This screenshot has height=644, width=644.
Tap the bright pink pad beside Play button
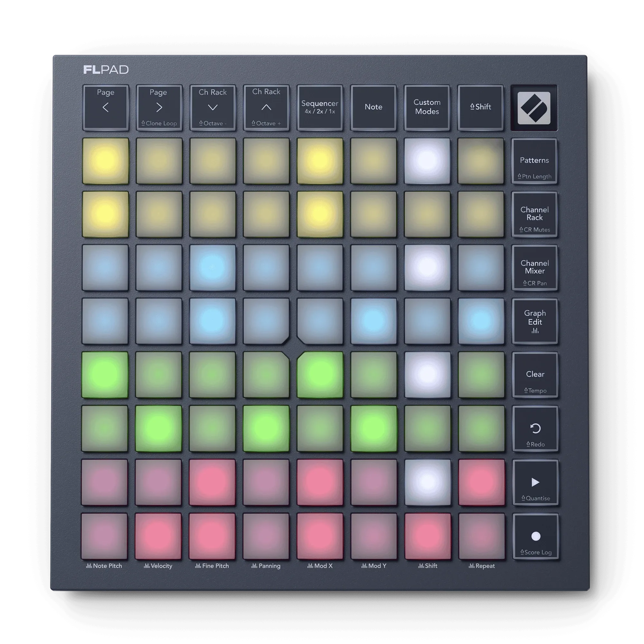(x=482, y=482)
